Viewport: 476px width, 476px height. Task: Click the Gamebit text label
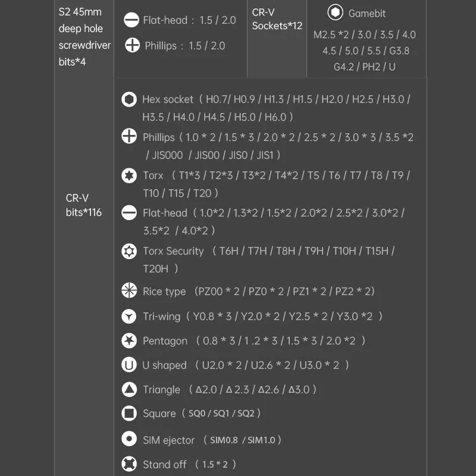368,13
